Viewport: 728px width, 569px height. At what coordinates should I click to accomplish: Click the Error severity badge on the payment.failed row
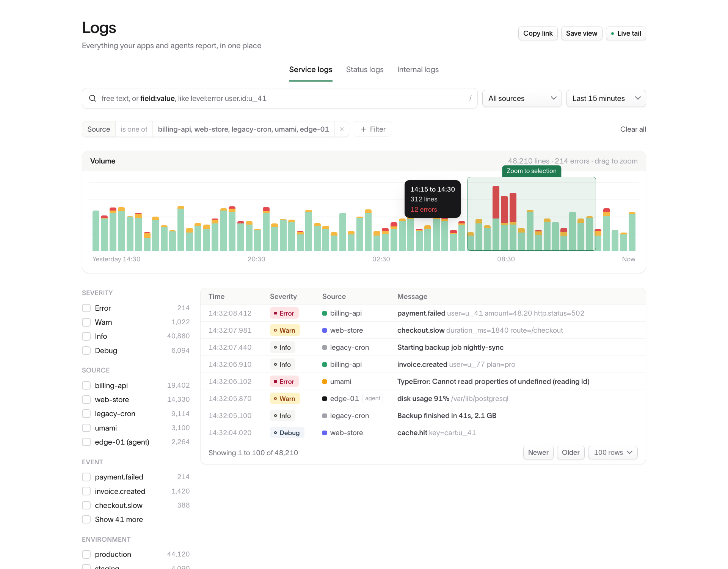click(x=284, y=313)
